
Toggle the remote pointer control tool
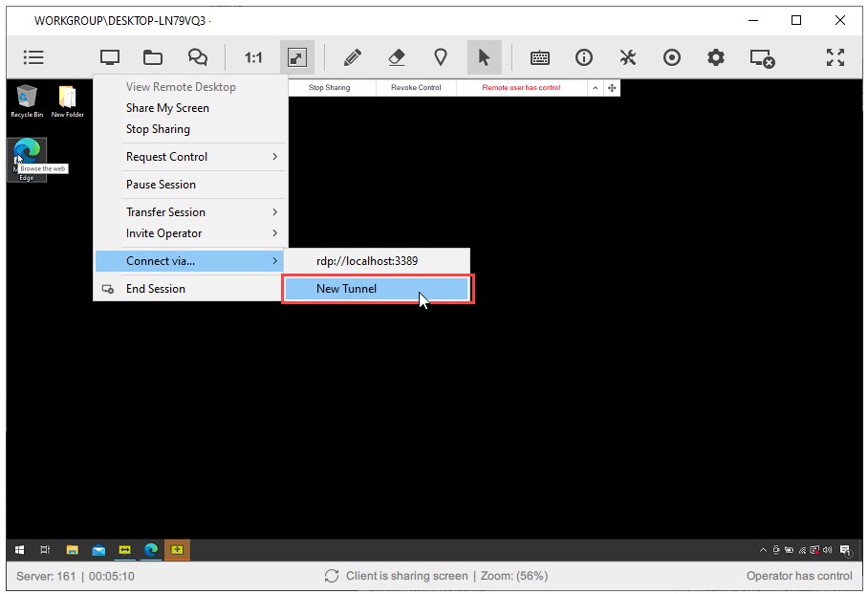pos(485,57)
